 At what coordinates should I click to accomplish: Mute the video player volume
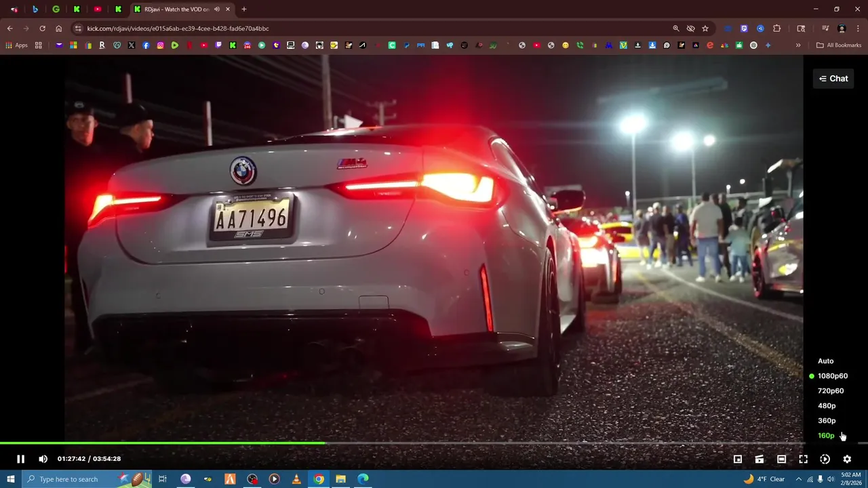[43, 459]
